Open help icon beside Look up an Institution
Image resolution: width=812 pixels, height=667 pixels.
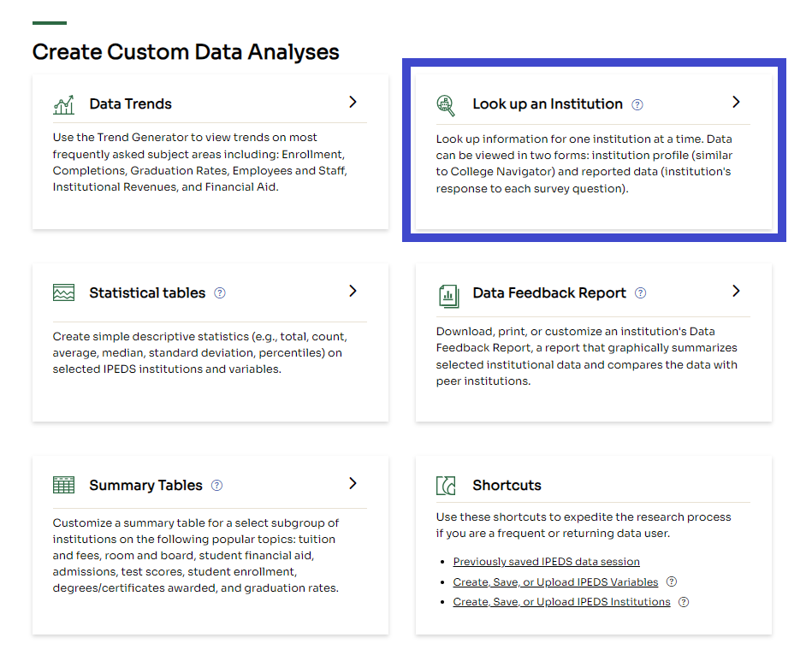tap(637, 104)
